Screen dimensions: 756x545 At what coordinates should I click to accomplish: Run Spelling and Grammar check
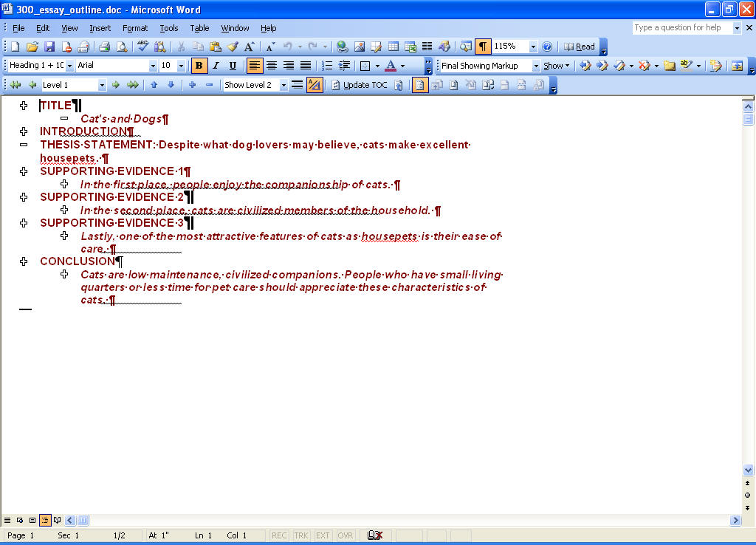[x=142, y=47]
